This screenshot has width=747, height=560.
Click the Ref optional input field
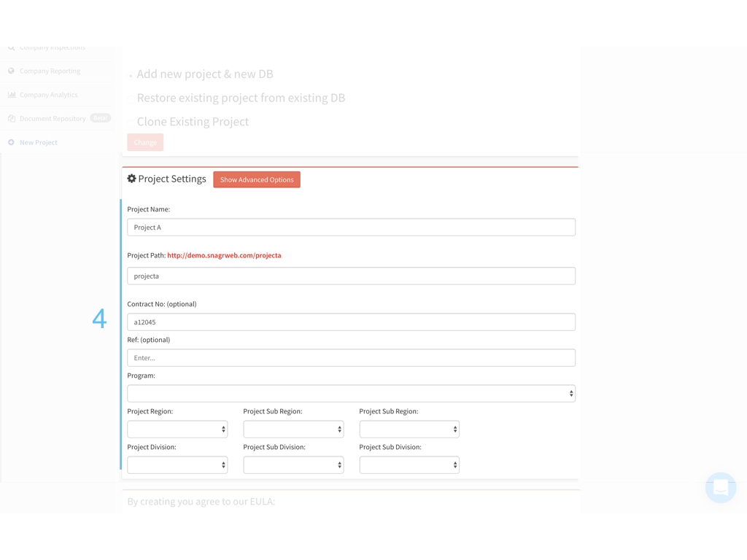[x=351, y=357]
